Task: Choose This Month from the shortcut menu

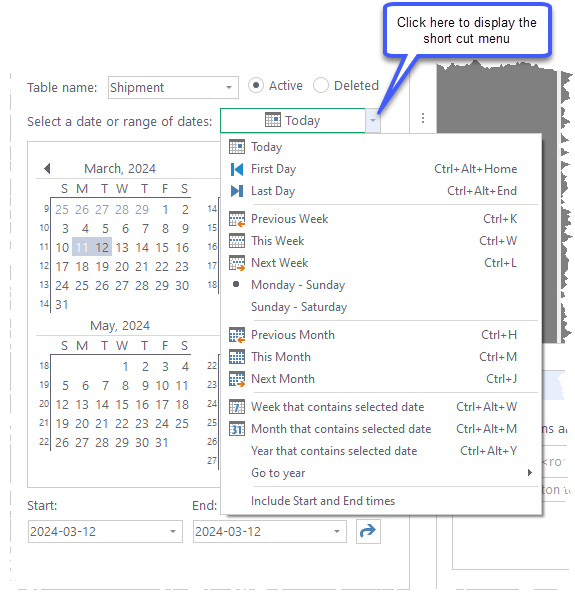Action: (x=281, y=357)
